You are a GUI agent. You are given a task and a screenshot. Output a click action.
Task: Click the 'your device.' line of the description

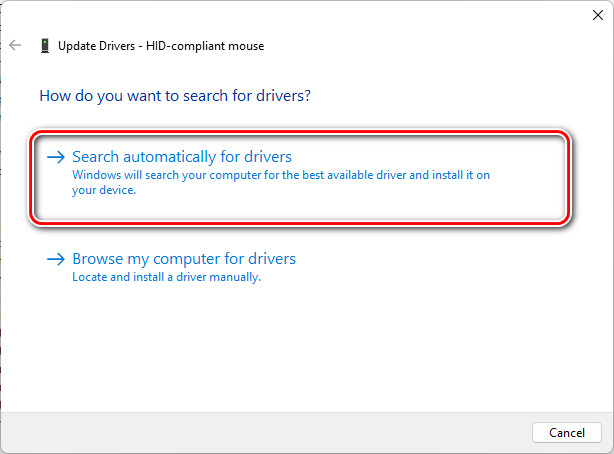104,189
